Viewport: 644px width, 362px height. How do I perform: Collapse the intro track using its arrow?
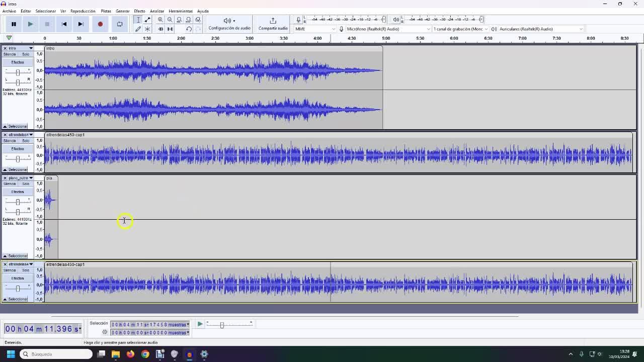point(5,127)
